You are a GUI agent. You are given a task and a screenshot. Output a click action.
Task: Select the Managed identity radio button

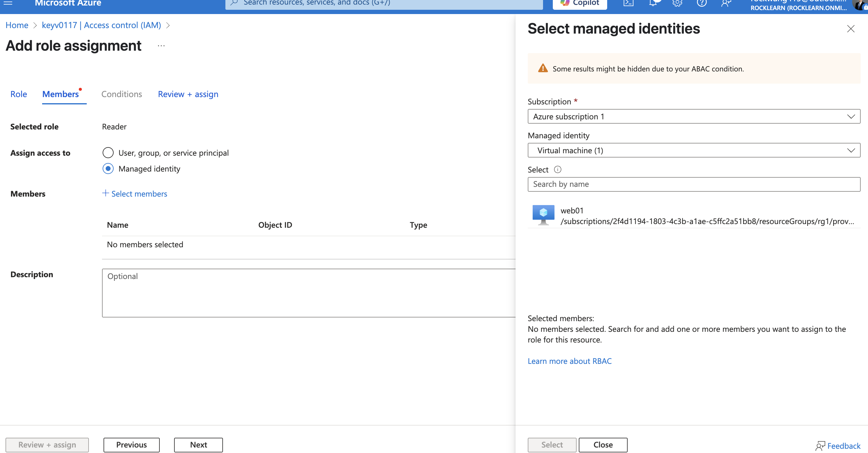[108, 169]
